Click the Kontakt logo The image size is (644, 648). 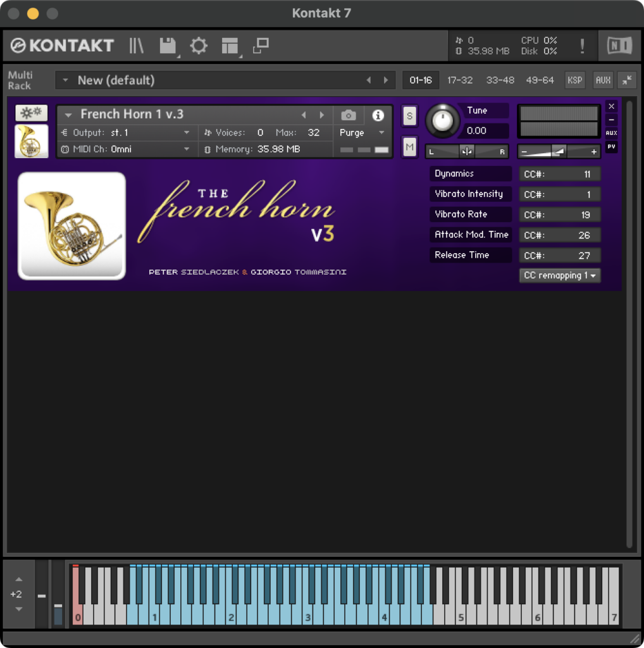pyautogui.click(x=62, y=46)
